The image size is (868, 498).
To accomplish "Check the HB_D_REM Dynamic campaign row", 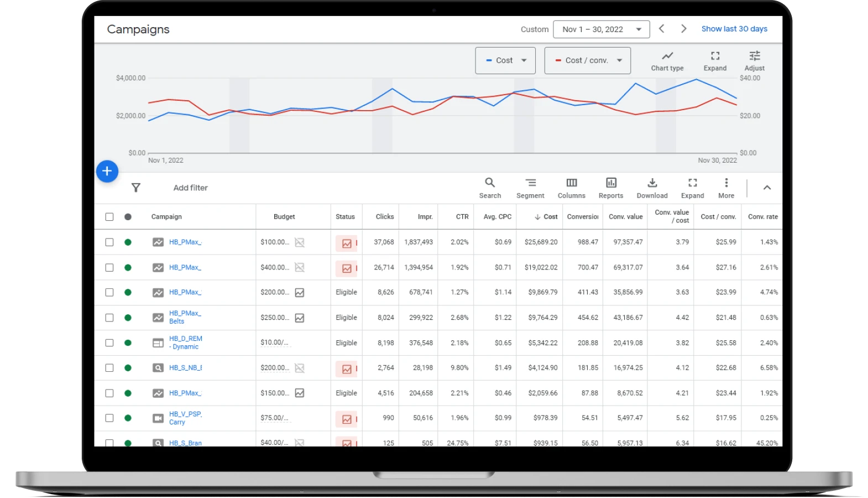I will point(109,343).
